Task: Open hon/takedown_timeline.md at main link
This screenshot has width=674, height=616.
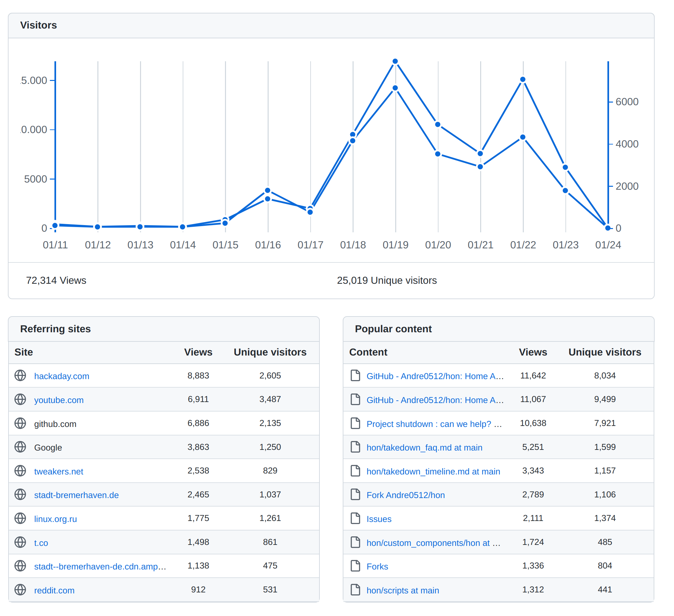Action: pos(433,472)
